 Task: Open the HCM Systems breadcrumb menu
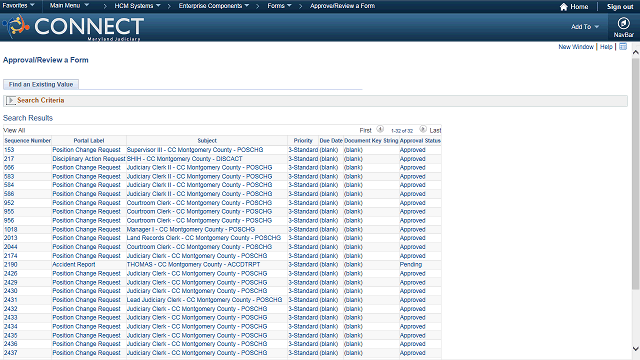pos(138,6)
